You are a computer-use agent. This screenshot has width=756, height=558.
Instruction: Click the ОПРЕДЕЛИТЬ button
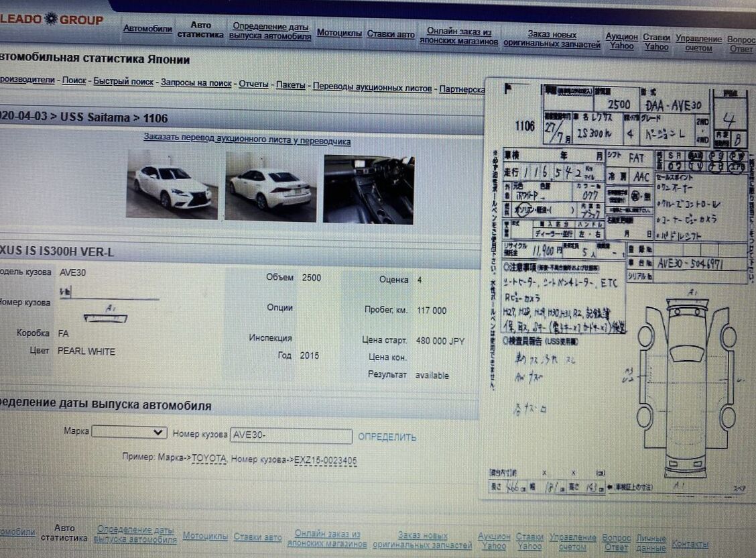point(387,437)
